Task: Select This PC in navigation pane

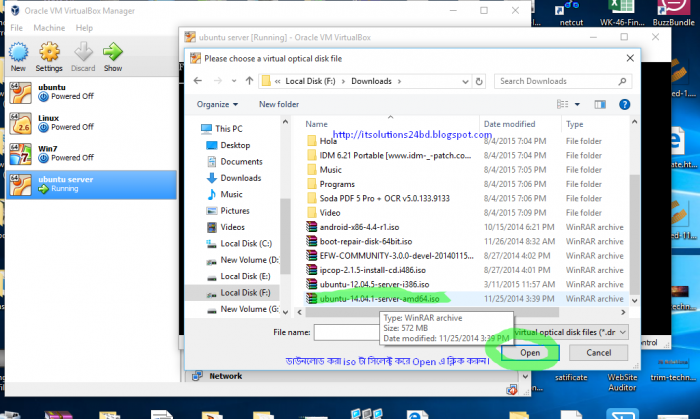Action: coord(222,129)
